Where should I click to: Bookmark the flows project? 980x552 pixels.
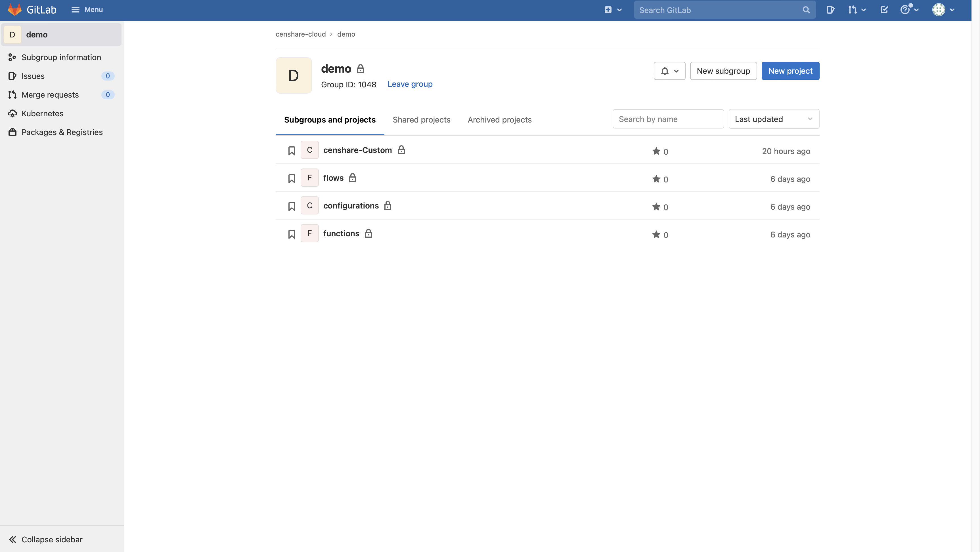coord(291,178)
